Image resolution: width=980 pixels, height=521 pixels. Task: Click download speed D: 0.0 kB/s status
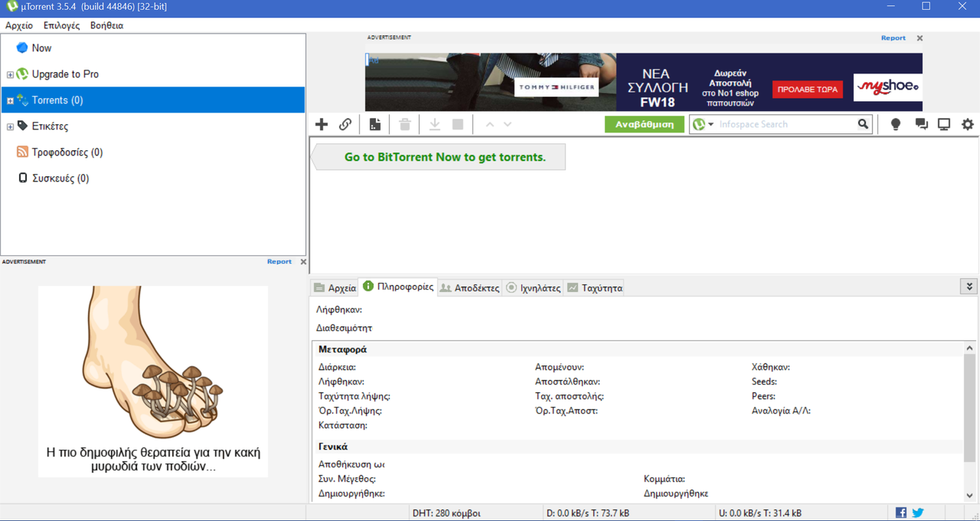(x=588, y=513)
